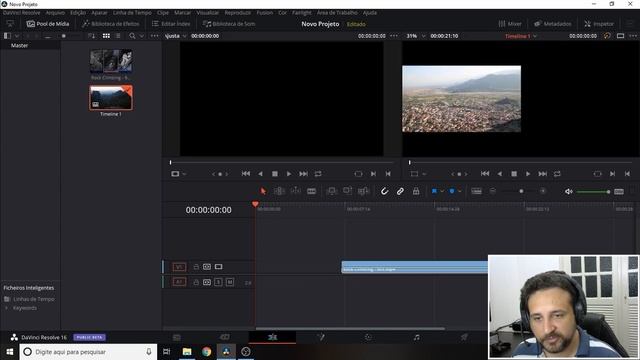Select the dynamic trim mode tool
Viewport: 640px width, 360px height.
coord(296,191)
